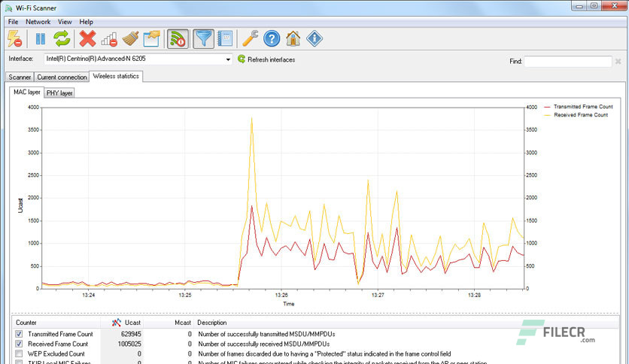
Task: Click Transmitted Frame Count legend entry
Action: tap(579, 107)
